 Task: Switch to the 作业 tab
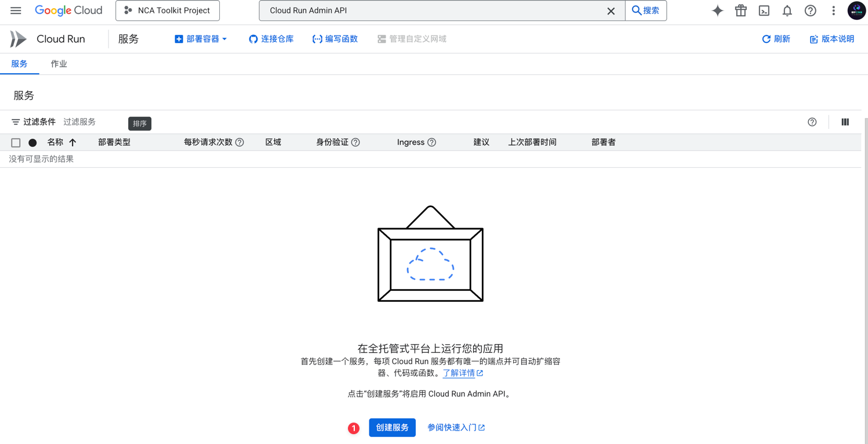[x=59, y=64]
